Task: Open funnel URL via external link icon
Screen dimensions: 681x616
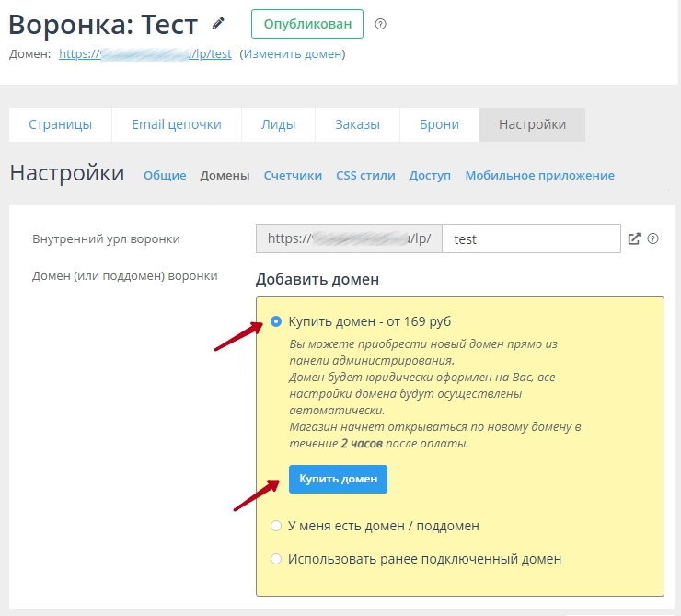Action: (634, 238)
